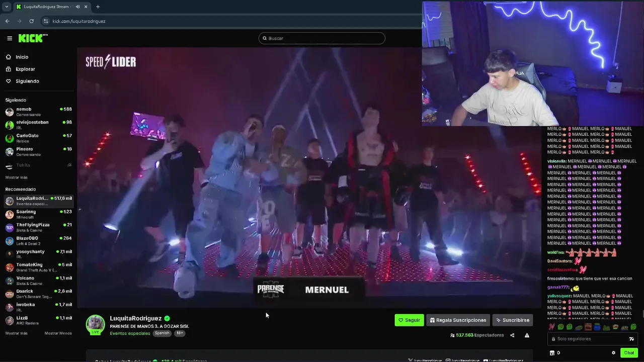Open BlazeOBG channel
644x362 pixels.
click(x=38, y=241)
